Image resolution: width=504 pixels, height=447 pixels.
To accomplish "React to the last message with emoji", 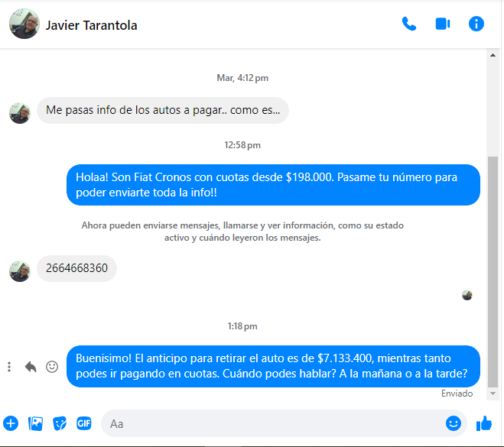I will coord(52,367).
